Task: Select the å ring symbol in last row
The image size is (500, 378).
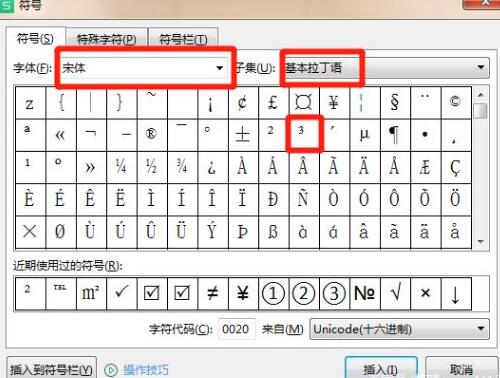Action: (456, 231)
